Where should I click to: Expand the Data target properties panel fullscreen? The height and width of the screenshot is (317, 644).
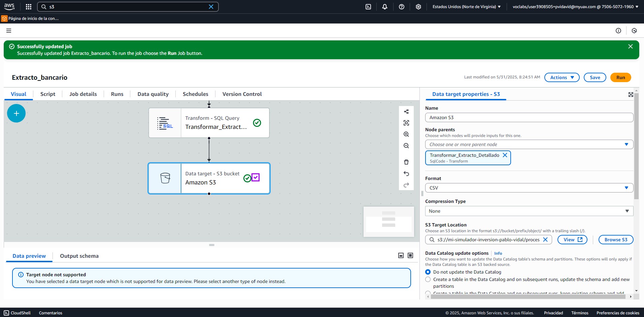point(631,95)
